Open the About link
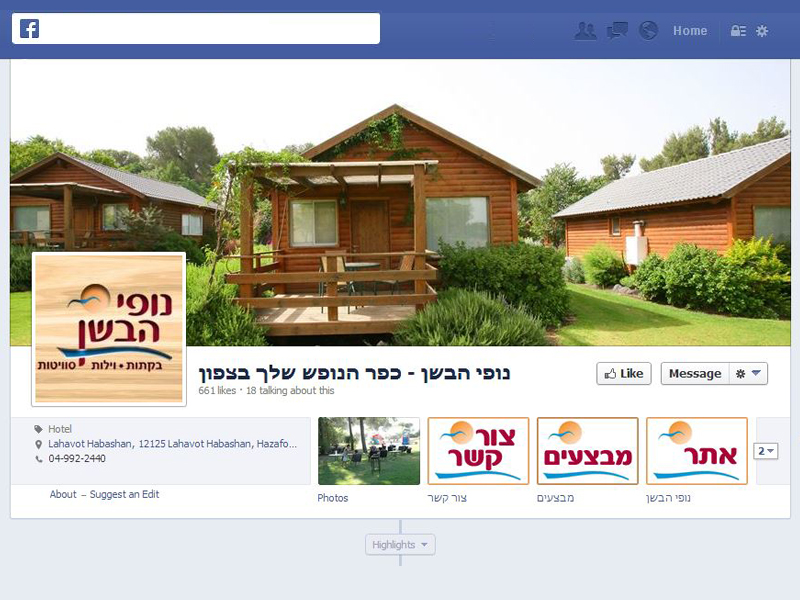 coord(63,494)
